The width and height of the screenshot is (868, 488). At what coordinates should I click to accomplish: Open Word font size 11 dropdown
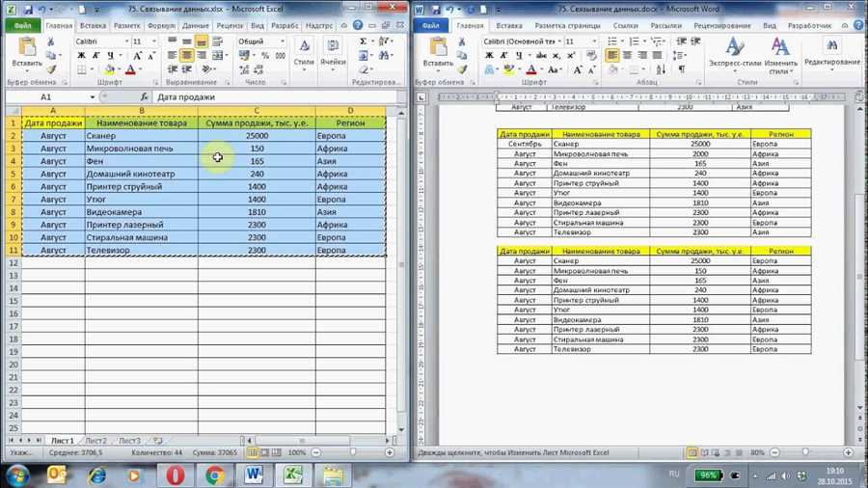(594, 41)
